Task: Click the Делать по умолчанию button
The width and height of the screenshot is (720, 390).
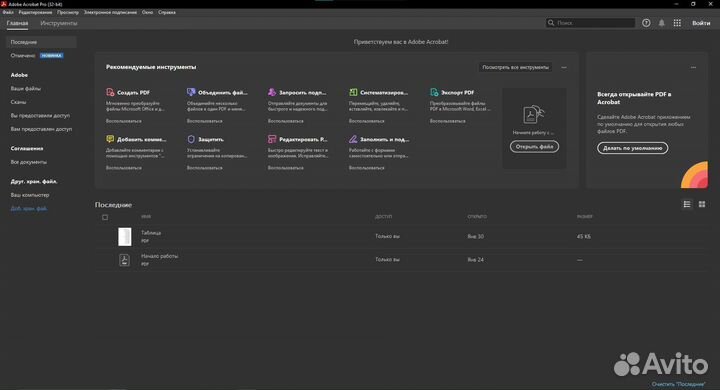Action: tap(632, 148)
